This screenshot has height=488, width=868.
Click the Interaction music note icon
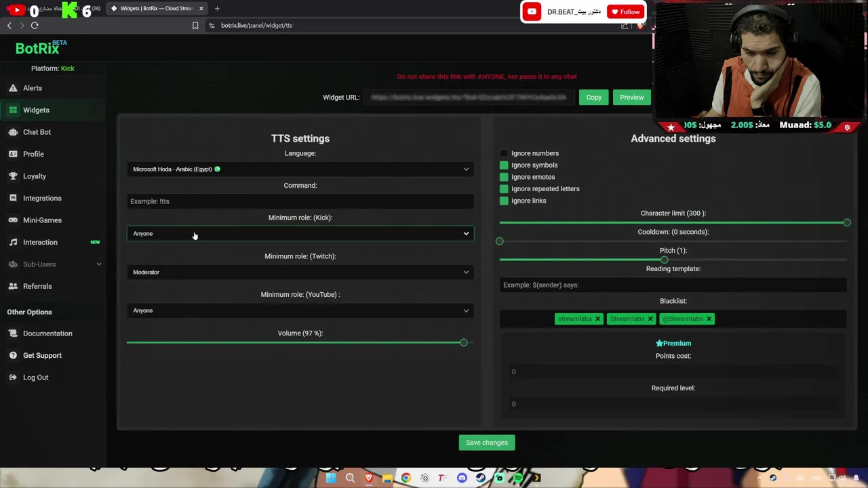click(13, 242)
